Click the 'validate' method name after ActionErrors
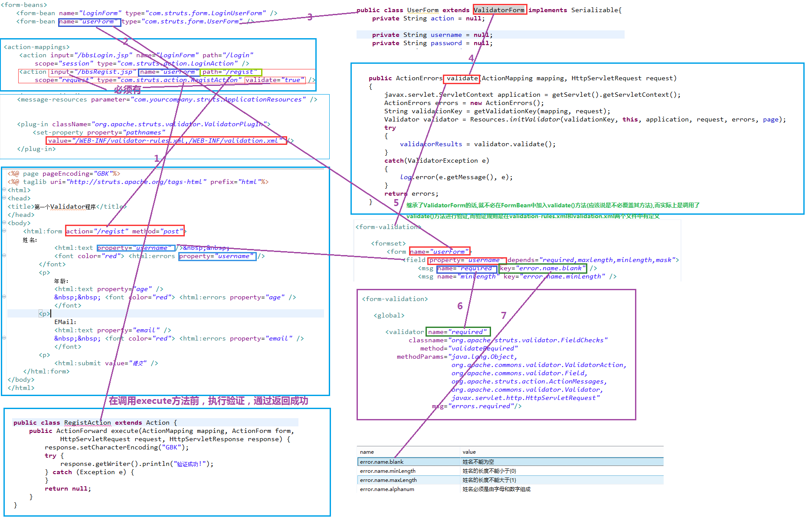The width and height of the screenshot is (812, 524). tap(462, 78)
